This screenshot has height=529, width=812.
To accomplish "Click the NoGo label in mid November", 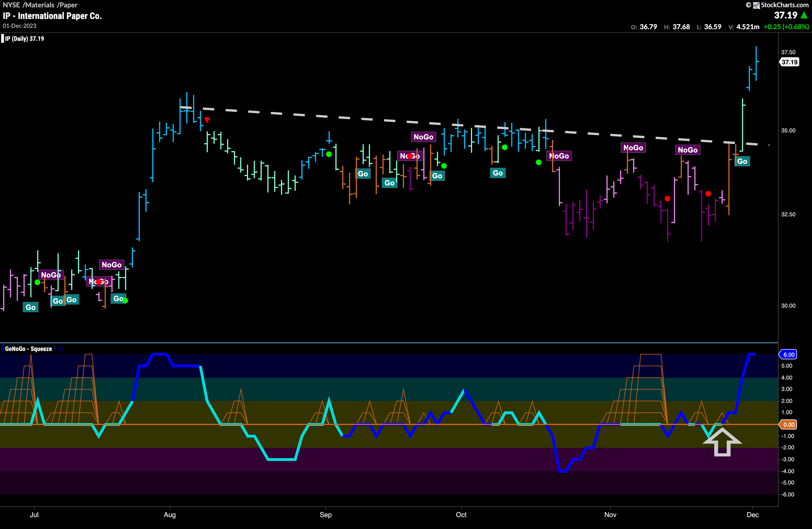I will coord(688,150).
